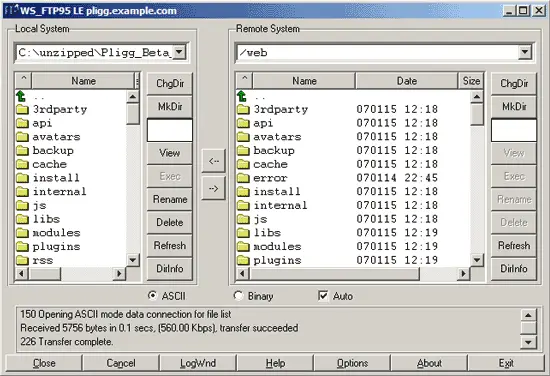Click remote Refresh button
The image size is (550, 376).
click(x=514, y=246)
